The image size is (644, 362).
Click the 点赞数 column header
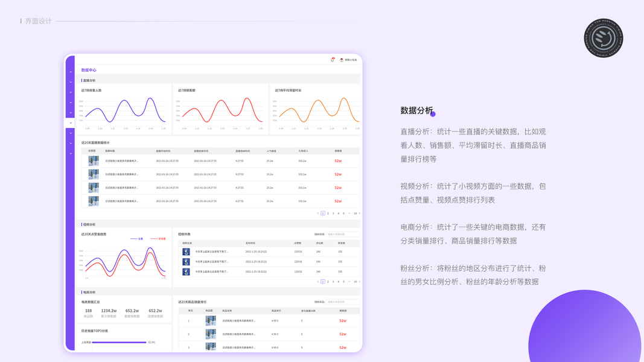298,243
